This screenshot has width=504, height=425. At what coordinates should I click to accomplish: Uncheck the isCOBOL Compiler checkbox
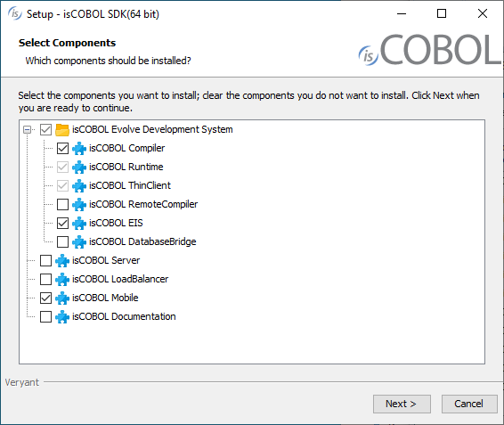coord(62,148)
